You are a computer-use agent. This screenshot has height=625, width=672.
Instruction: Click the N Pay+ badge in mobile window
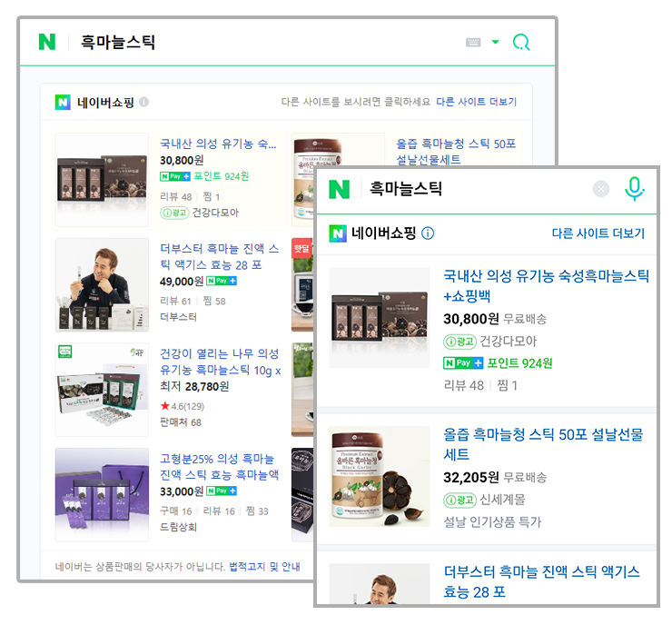[x=463, y=363]
